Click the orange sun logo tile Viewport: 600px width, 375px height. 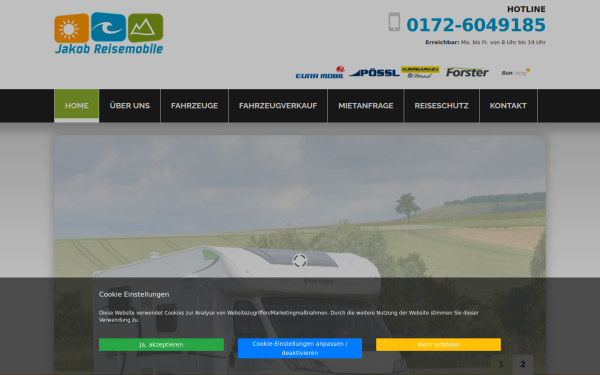pos(72,28)
